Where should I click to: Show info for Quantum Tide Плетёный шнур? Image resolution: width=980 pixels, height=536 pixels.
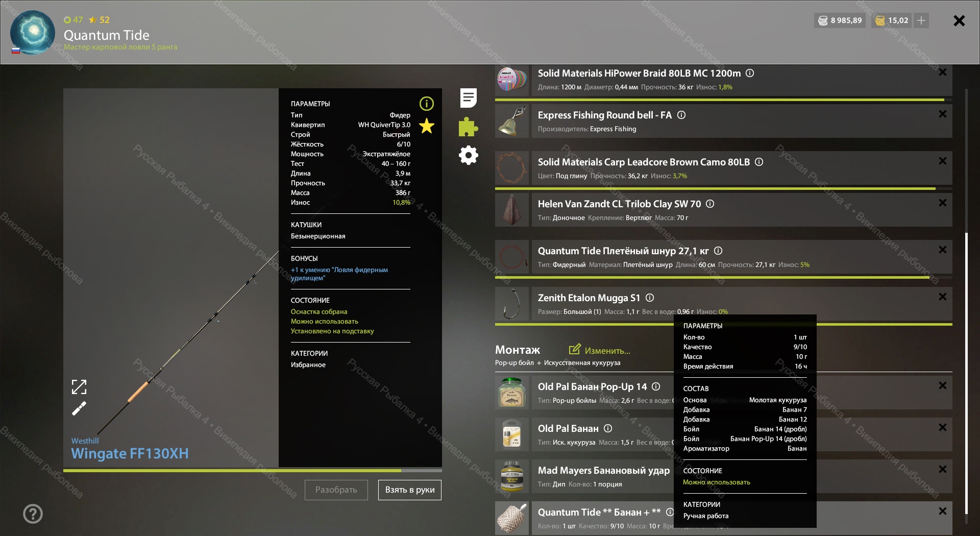click(718, 251)
